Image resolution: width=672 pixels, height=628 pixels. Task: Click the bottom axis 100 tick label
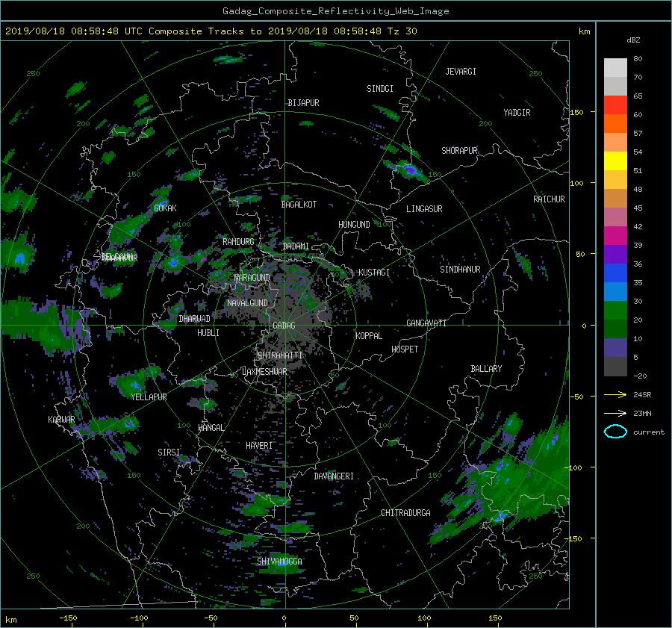[x=424, y=618]
